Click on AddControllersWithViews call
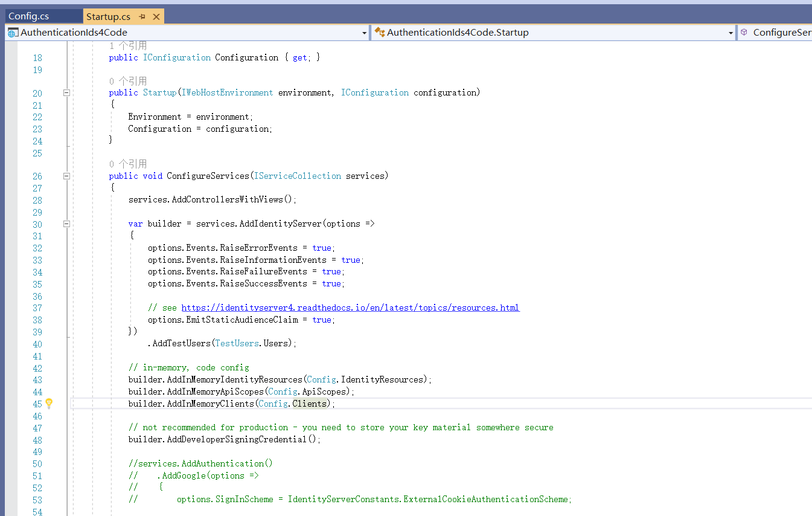 227,199
